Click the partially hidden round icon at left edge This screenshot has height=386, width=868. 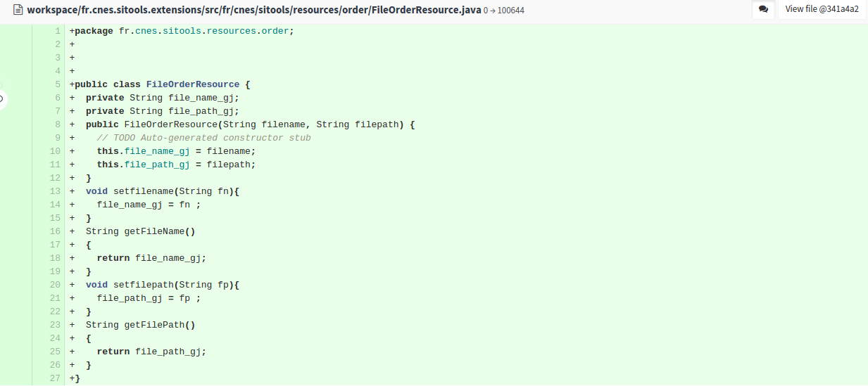tap(2, 99)
